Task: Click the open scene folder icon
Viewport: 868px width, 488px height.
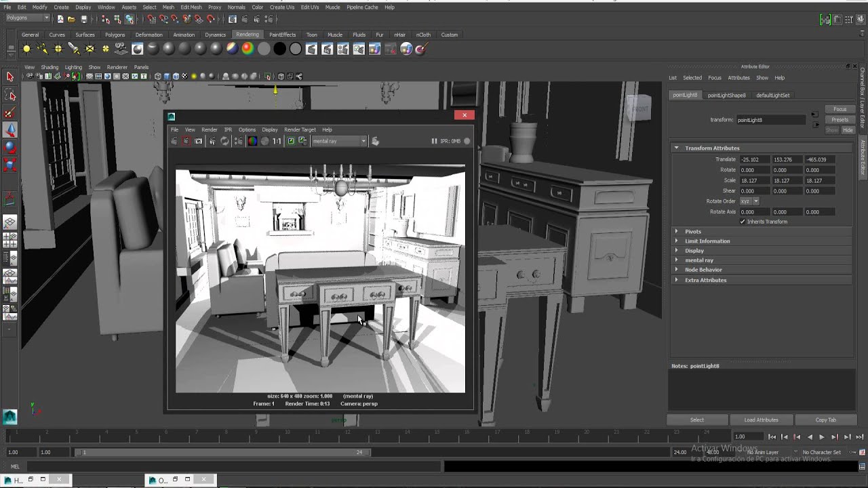Action: point(71,19)
